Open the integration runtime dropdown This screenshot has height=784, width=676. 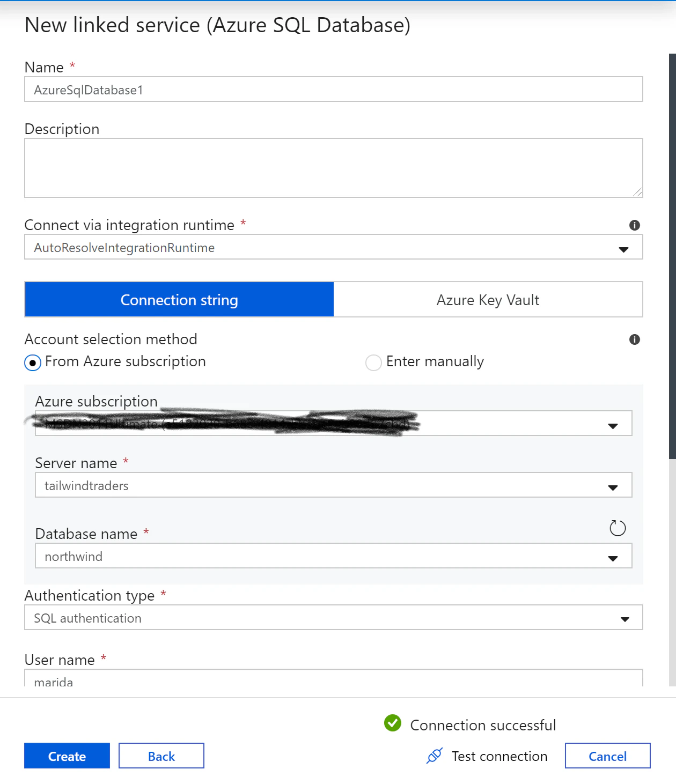(x=334, y=247)
